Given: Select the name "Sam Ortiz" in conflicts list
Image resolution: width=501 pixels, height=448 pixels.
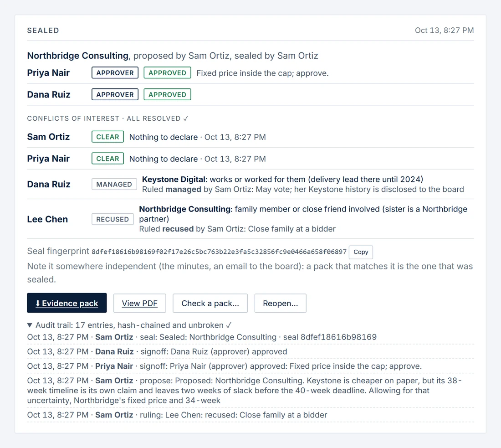Looking at the screenshot, I should click(x=49, y=137).
